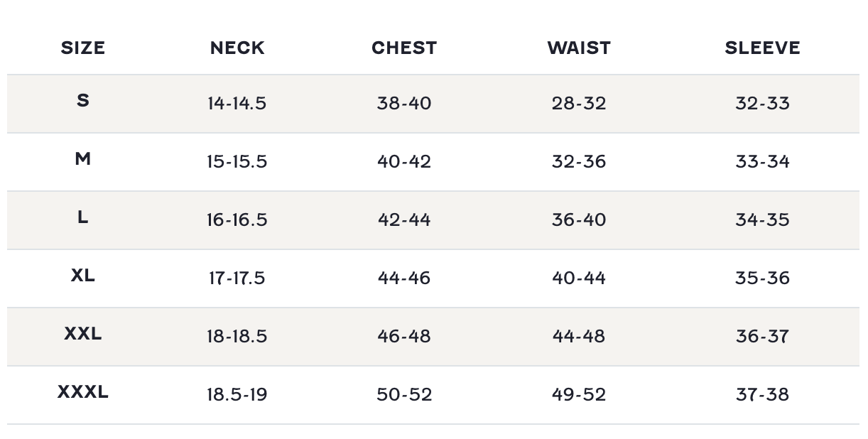Click waist measurement 44-48
The width and height of the screenshot is (868, 439).
coord(579,337)
